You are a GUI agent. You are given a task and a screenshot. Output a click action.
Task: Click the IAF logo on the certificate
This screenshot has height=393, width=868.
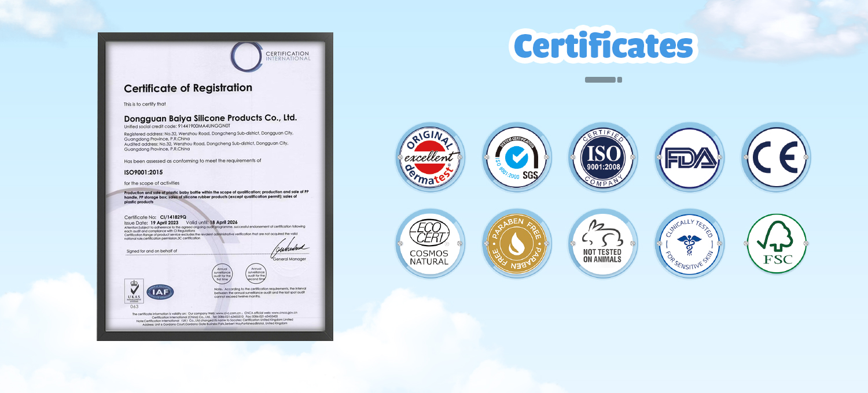click(160, 293)
